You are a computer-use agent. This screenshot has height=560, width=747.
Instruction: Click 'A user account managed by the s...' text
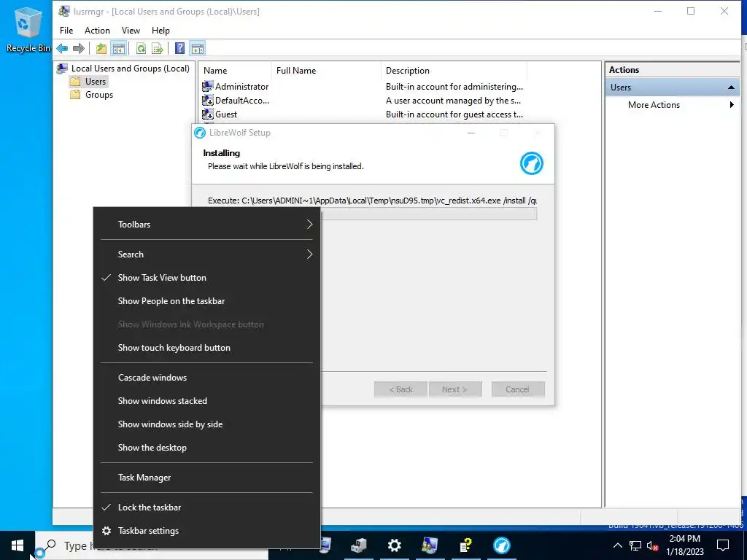[453, 101]
